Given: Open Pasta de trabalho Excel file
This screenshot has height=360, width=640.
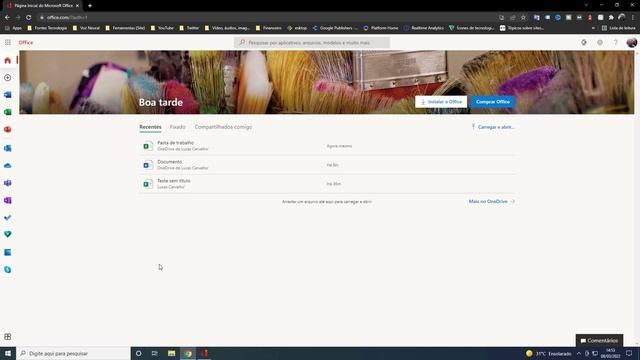Looking at the screenshot, I should (327, 146).
